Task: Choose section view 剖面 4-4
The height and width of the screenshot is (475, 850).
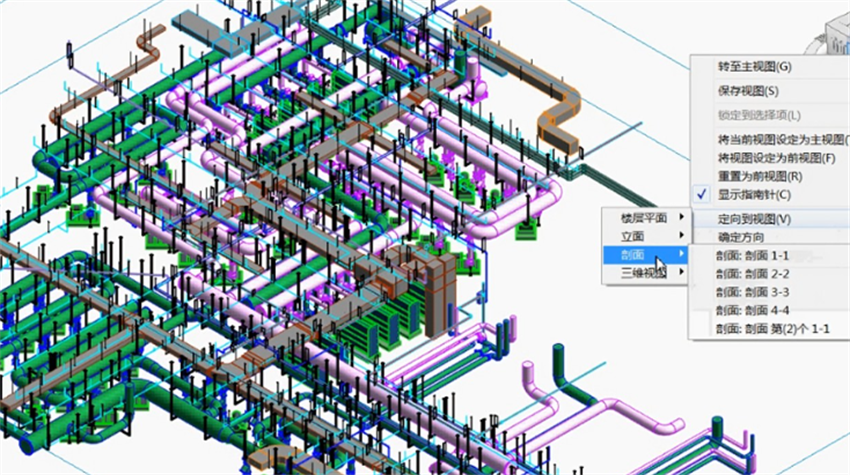Action: tap(753, 310)
